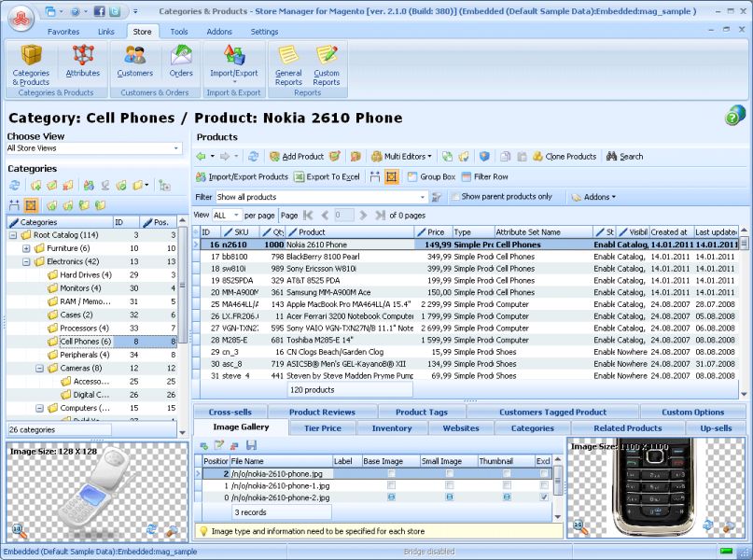
Task: Open the Inventory tab
Action: (392, 428)
